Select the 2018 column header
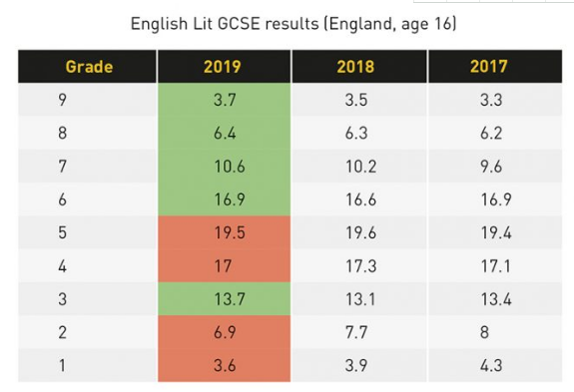This screenshot has height=392, width=574. coord(359,67)
